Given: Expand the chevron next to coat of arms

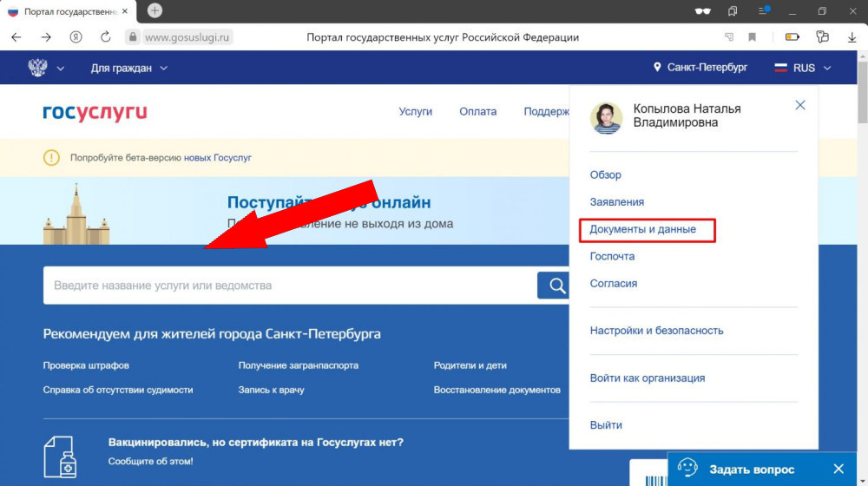Looking at the screenshot, I should (x=61, y=68).
